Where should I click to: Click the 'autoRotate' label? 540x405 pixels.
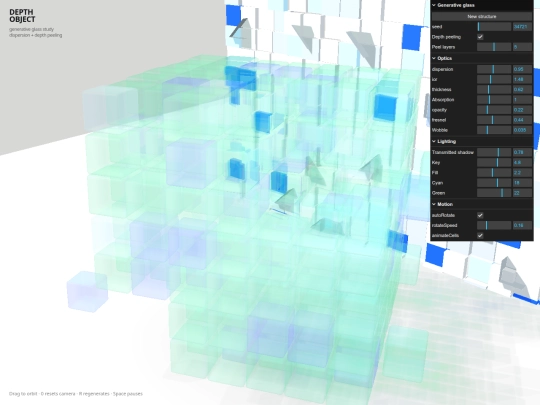tap(443, 215)
